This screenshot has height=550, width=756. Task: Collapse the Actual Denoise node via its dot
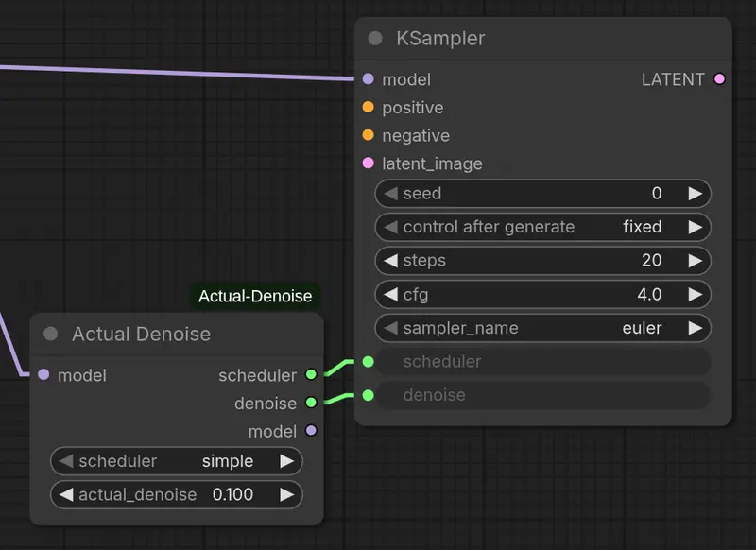[51, 335]
